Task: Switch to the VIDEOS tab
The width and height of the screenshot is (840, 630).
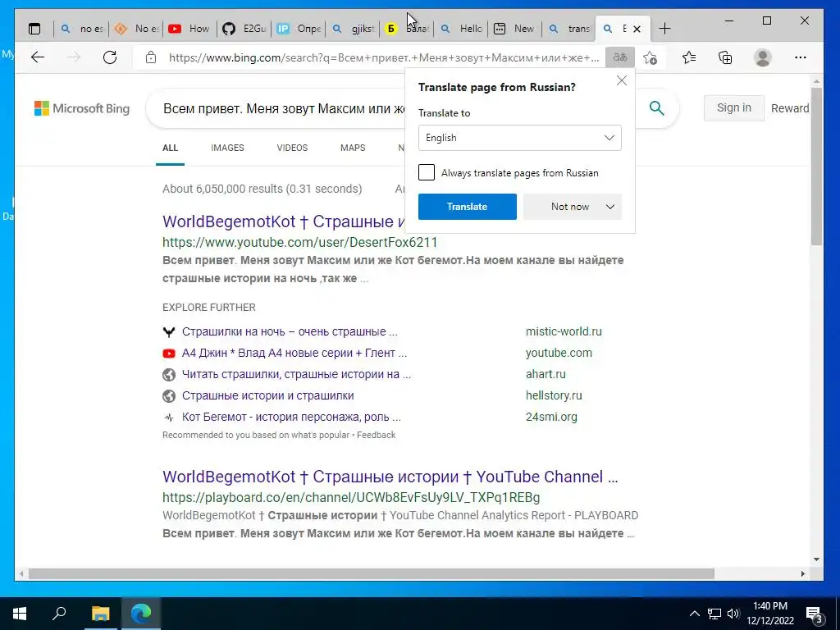Action: coord(292,148)
